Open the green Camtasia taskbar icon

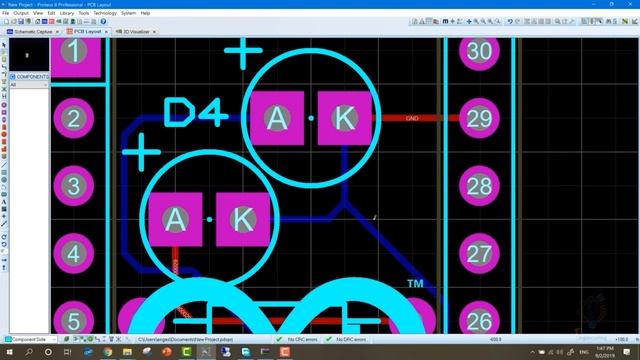(x=187, y=351)
